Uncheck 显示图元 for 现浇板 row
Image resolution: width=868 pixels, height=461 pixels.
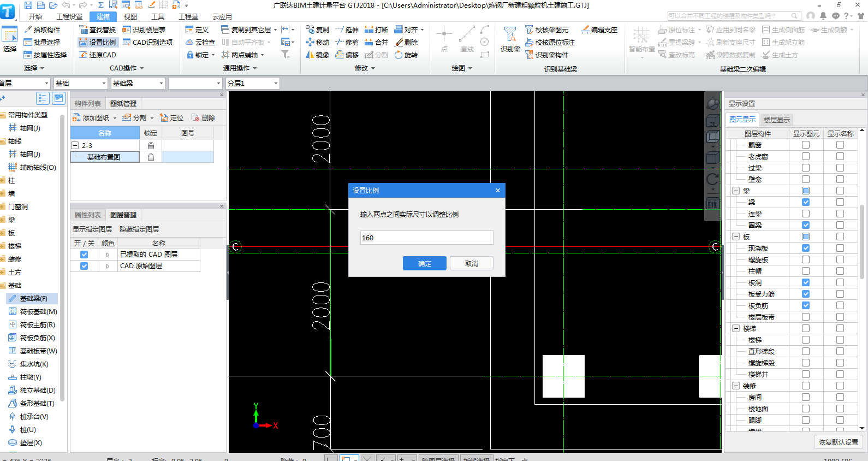[806, 248]
